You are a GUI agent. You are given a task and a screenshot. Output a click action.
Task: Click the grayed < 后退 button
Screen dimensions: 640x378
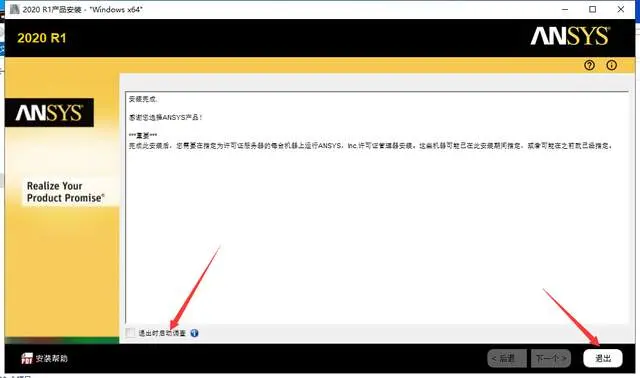[x=507, y=358]
